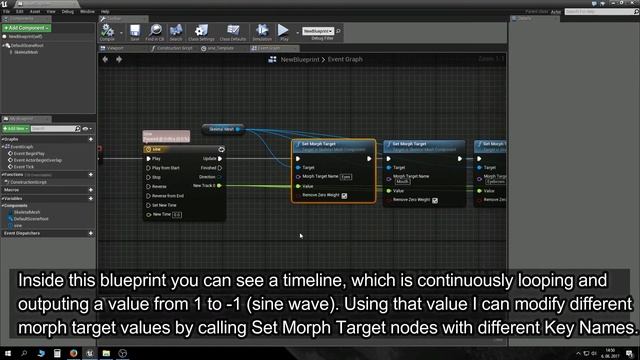Open Windows Start menu

click(8, 353)
